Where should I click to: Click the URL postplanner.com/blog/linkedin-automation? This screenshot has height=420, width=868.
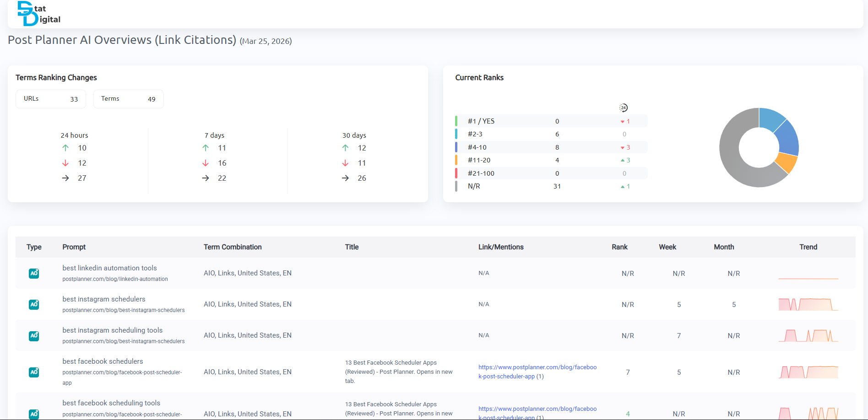pyautogui.click(x=115, y=279)
